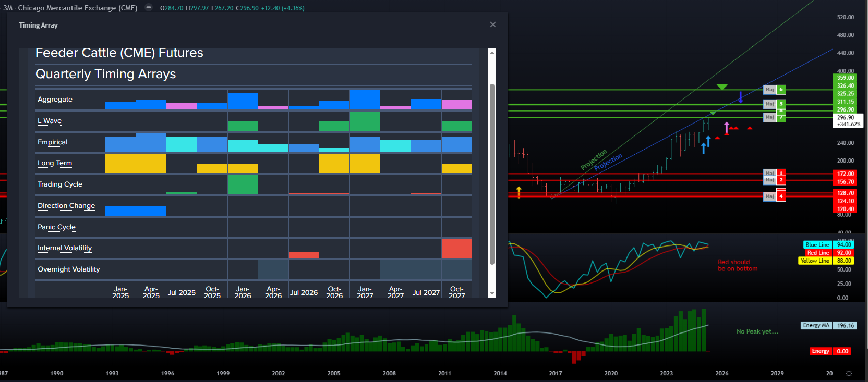868x382 pixels.
Task: Click the Oct-2027 column label
Action: 457,292
